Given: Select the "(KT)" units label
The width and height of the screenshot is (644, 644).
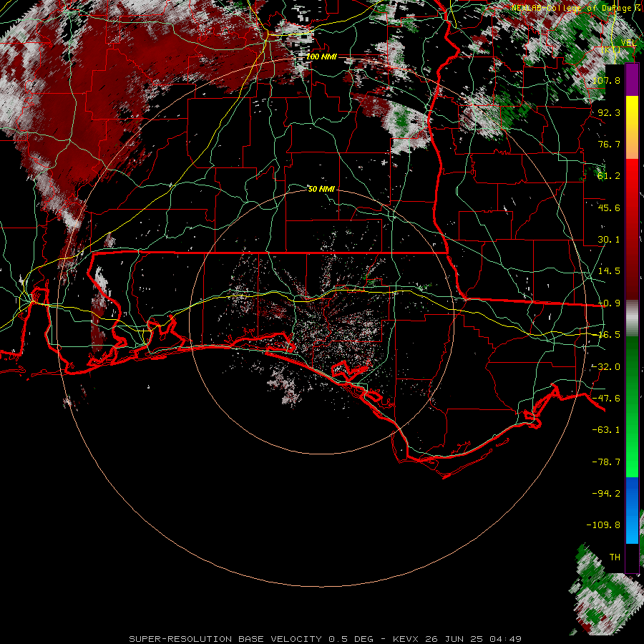Looking at the screenshot, I should [611, 49].
